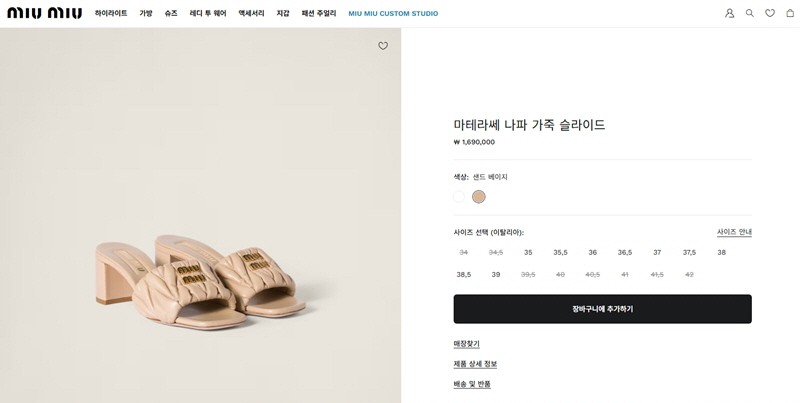
Task: Add product to wishlist via image heart
Action: pyautogui.click(x=383, y=46)
